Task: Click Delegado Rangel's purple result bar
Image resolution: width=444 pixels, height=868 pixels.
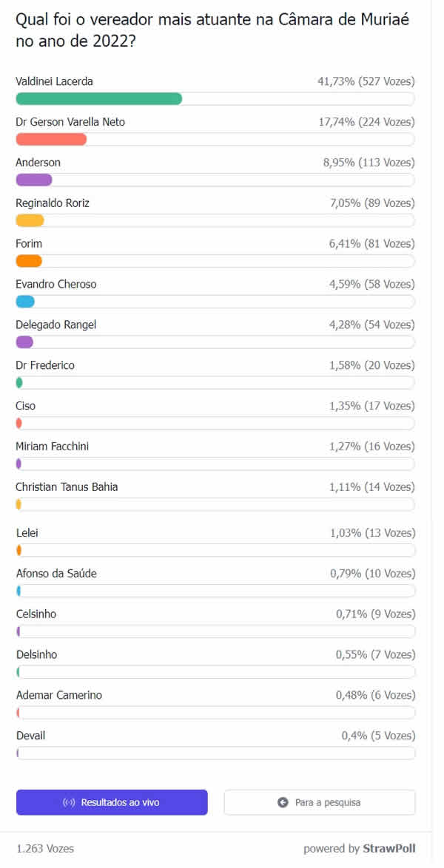Action: coord(24,342)
